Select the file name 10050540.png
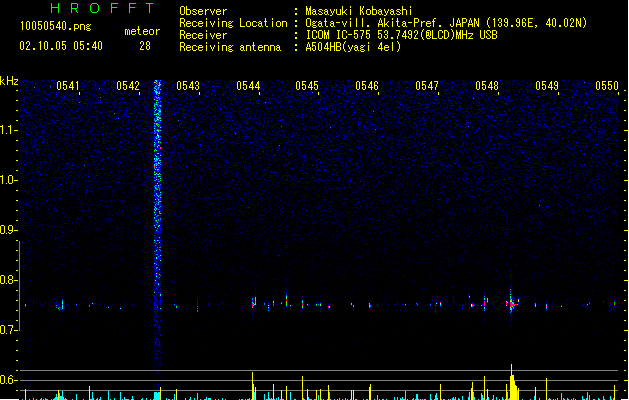The image size is (629, 400). click(56, 26)
